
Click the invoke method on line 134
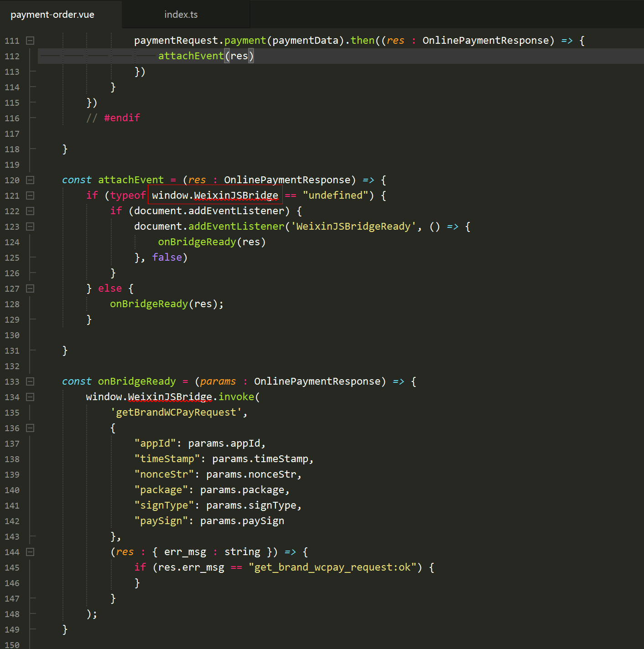coord(236,397)
